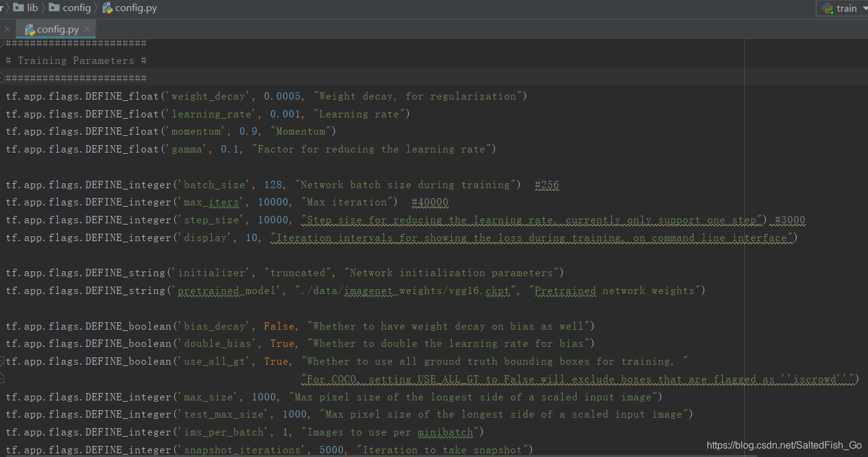
Task: Click the 'bias_decay' flag name
Action: click(x=215, y=327)
